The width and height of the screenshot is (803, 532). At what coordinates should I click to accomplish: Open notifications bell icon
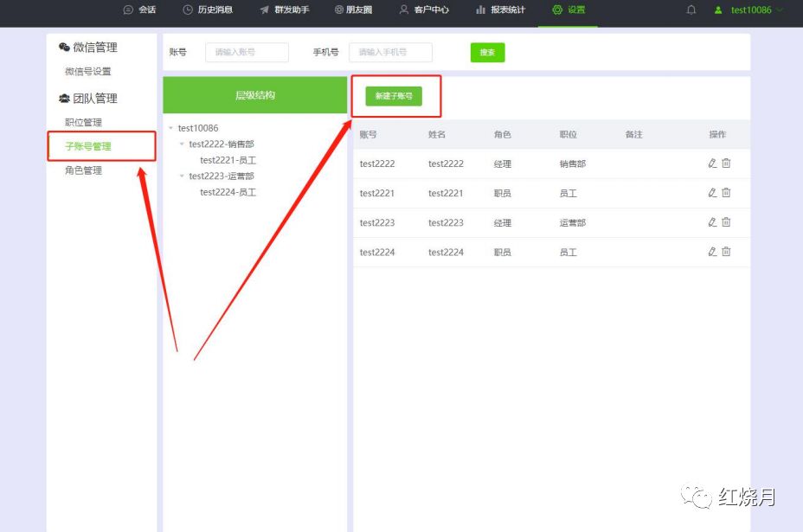(x=691, y=10)
